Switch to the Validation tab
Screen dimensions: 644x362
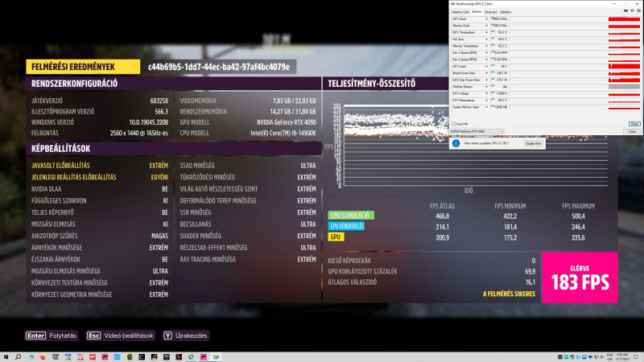pos(506,12)
